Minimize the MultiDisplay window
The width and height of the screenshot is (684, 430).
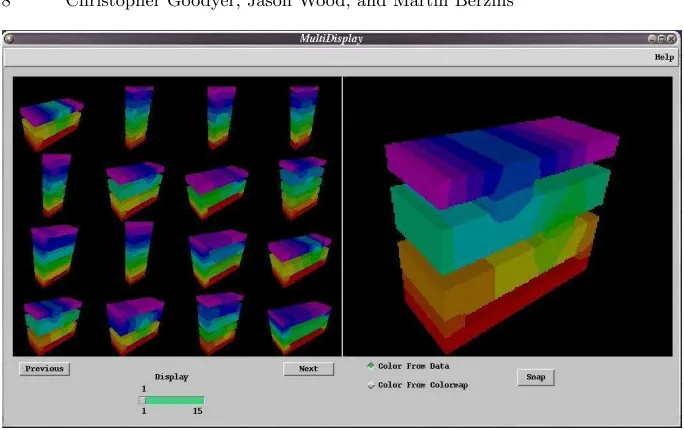click(652, 39)
